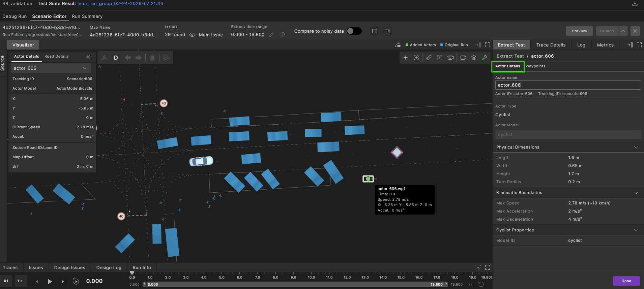Toggle the actor visibility icon near Added Actors
The height and width of the screenshot is (289, 644).
point(398,45)
